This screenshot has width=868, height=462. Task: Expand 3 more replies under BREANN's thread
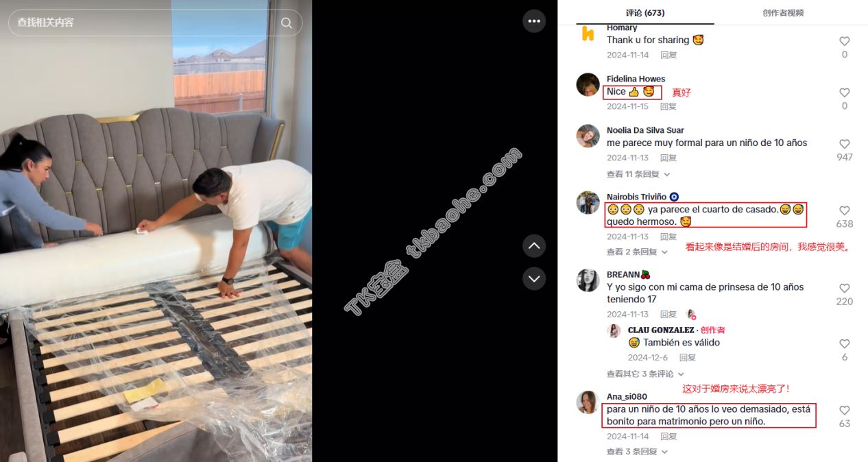[x=645, y=374]
